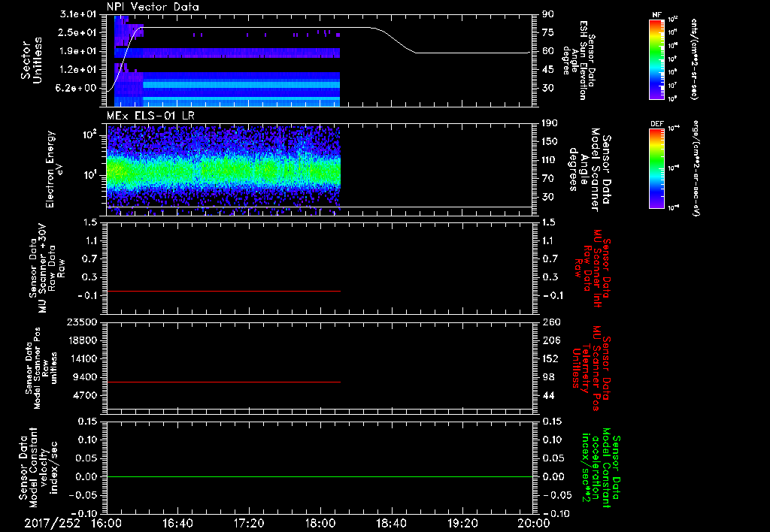Click the 'DEF' label above color bar

point(656,124)
